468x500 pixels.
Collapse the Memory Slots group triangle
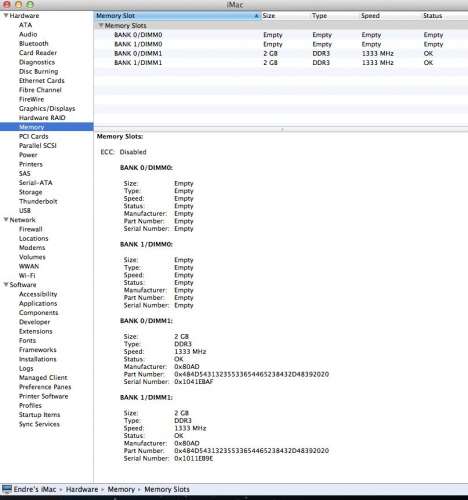[101, 25]
